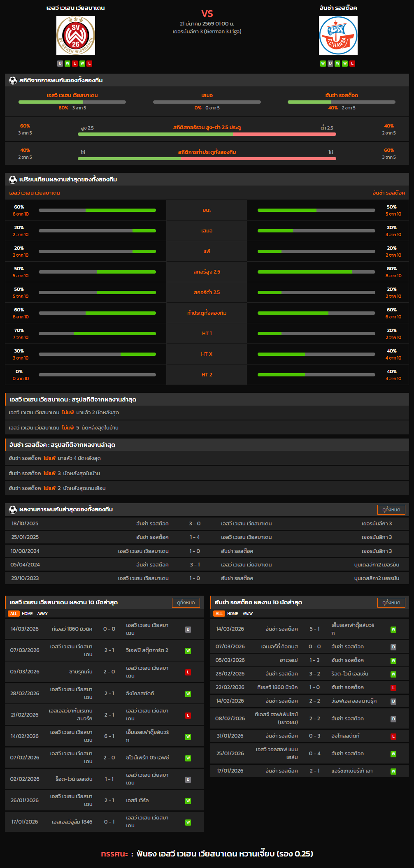Click the over/under 2.5 goals stat bar

click(207, 134)
